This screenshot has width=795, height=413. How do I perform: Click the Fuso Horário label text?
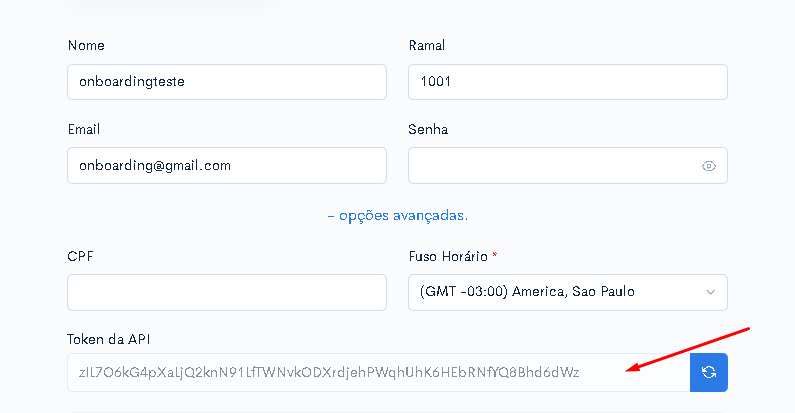pos(448,256)
